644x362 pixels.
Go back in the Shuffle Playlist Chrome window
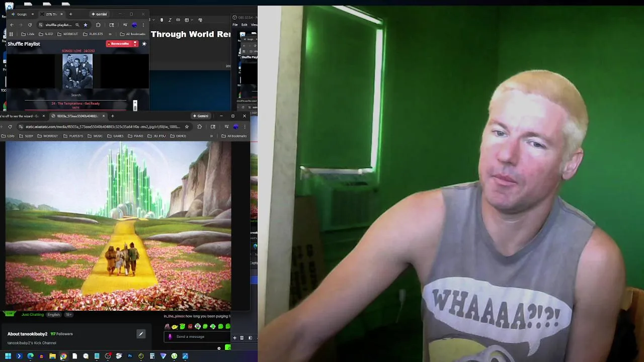click(x=12, y=25)
